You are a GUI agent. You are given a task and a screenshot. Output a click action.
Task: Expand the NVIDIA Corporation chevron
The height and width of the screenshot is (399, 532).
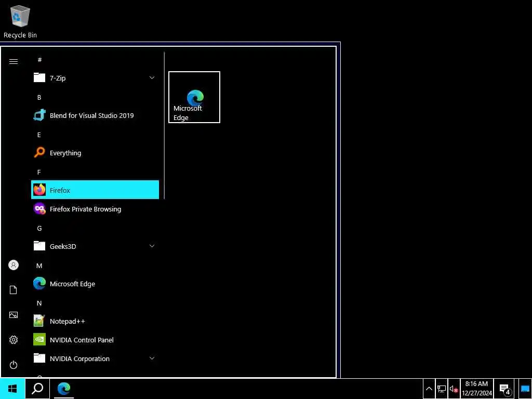point(152,358)
